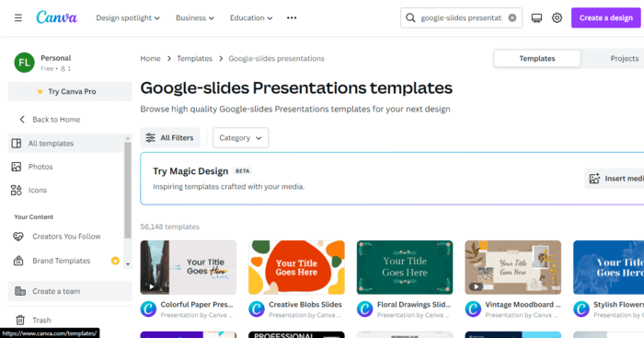This screenshot has width=644, height=338.
Task: Open the hamburger main menu icon
Action: click(18, 17)
